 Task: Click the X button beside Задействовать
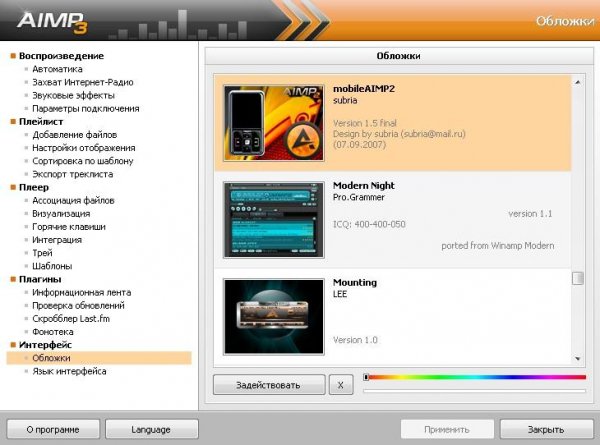[341, 385]
